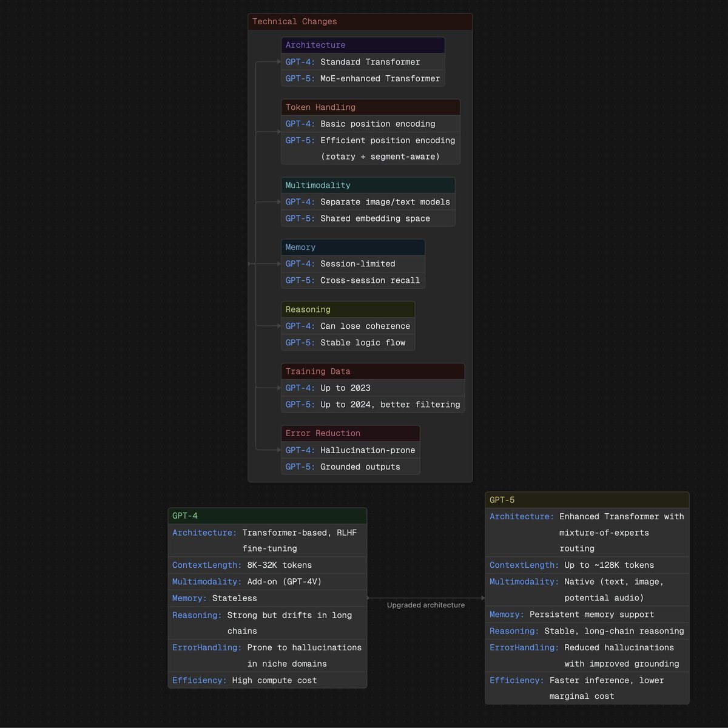Select ContextLength 8K-32K tokens row
The height and width of the screenshot is (728, 728).
tap(268, 565)
